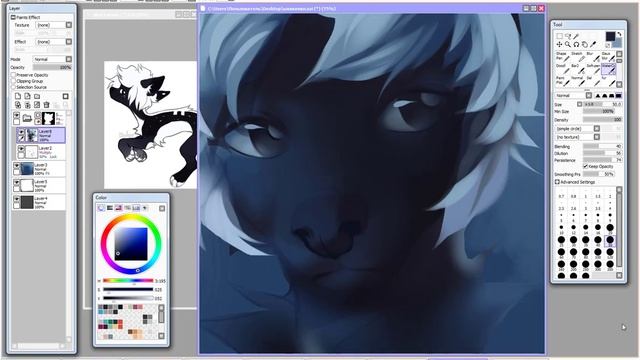Show the HSV slider panel icon
This screenshot has width=640, height=360.
click(119, 208)
